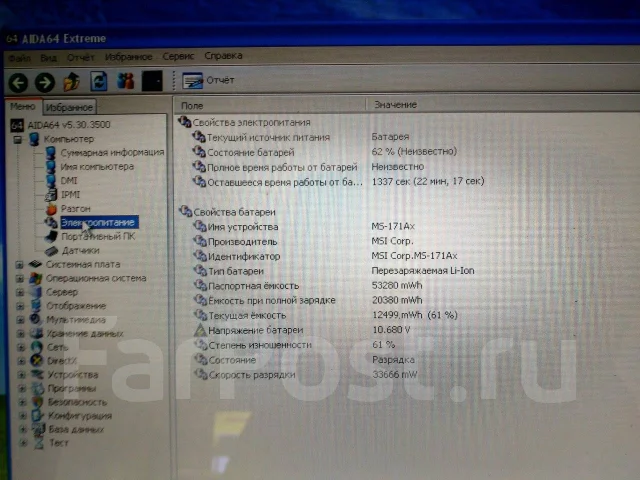Open the Отчёт report toolbar button
This screenshot has width=640, height=480.
coord(209,80)
